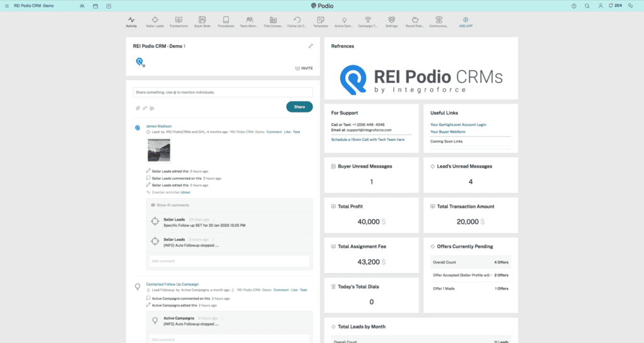Click Task on James Madison post
The image size is (644, 343).
point(297,132)
